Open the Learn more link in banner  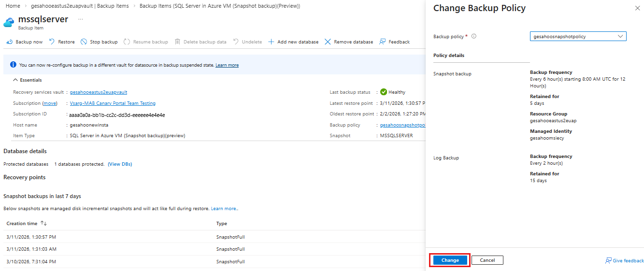coord(227,65)
